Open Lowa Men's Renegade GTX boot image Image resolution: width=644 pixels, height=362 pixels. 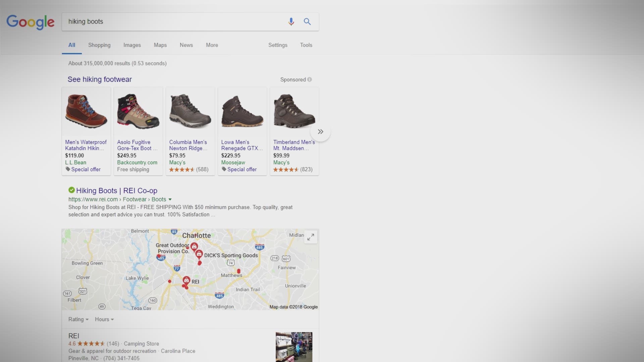[x=242, y=111]
